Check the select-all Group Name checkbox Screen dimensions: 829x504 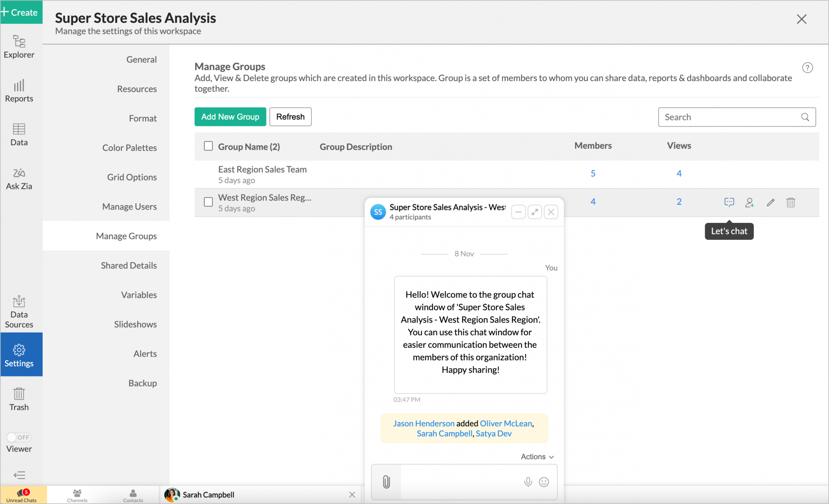[x=208, y=146]
